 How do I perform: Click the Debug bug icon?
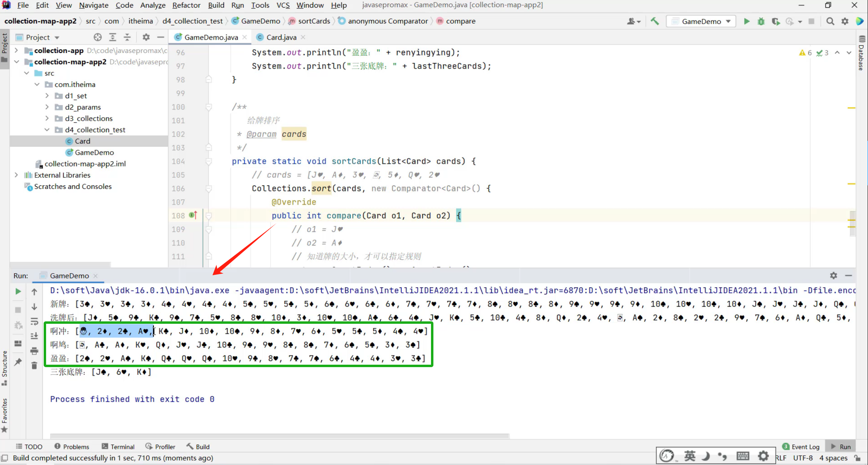(761, 21)
